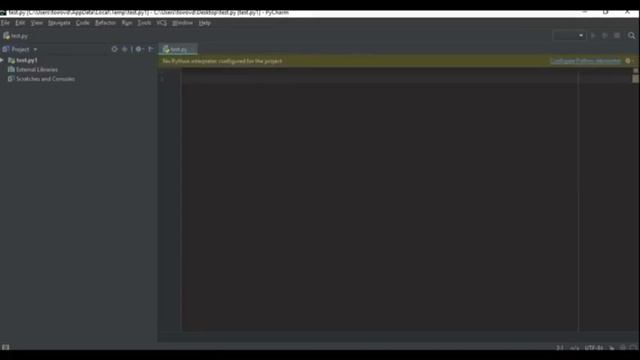Click the locate/scroll-from-source target icon
The image size is (640, 360).
coord(114,49)
